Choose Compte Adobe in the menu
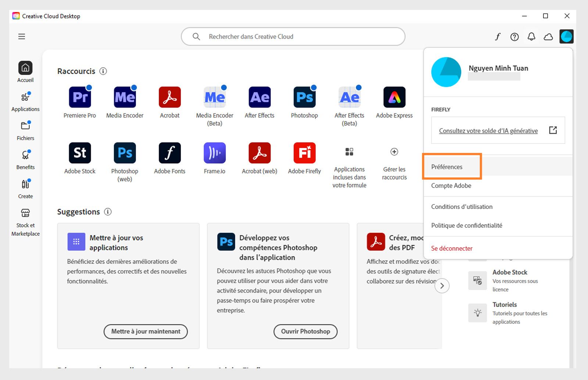Viewport: 588px width, 380px height. [x=451, y=186]
